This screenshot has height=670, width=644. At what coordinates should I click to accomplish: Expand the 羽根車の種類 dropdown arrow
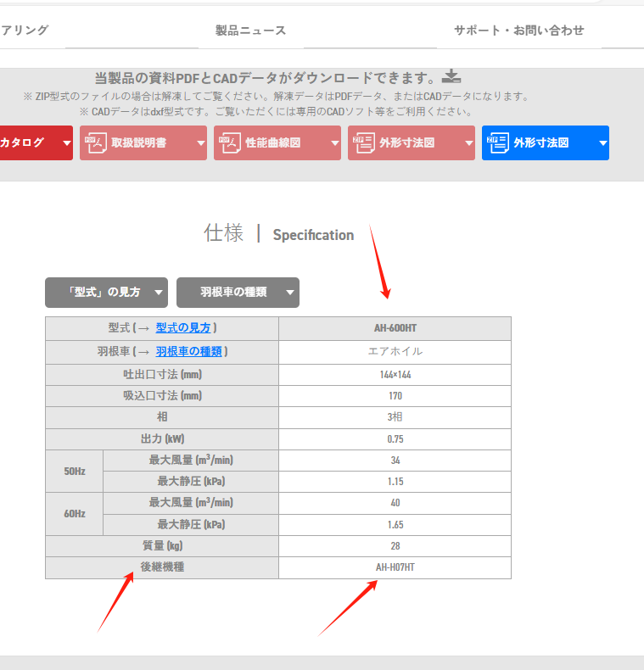click(x=290, y=293)
